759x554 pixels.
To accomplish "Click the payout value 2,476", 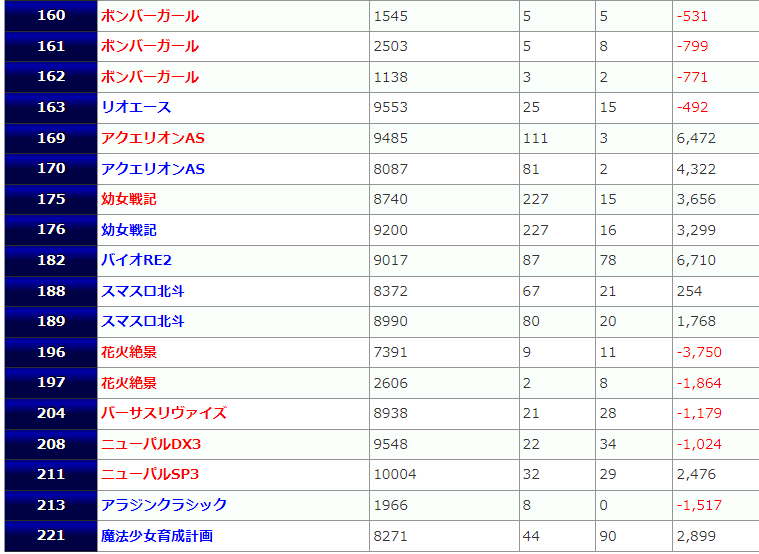I will click(x=696, y=474).
